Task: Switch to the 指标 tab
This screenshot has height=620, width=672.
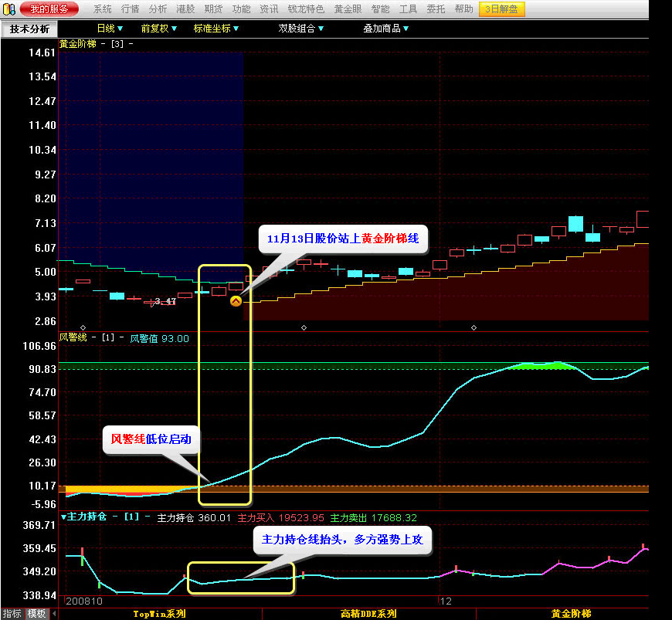Action: click(x=12, y=614)
